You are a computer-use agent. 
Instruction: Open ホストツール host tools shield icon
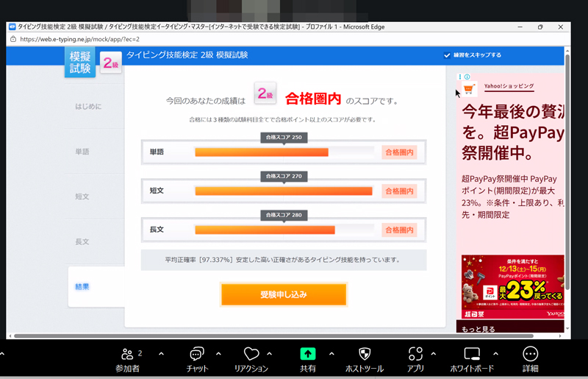tap(365, 355)
